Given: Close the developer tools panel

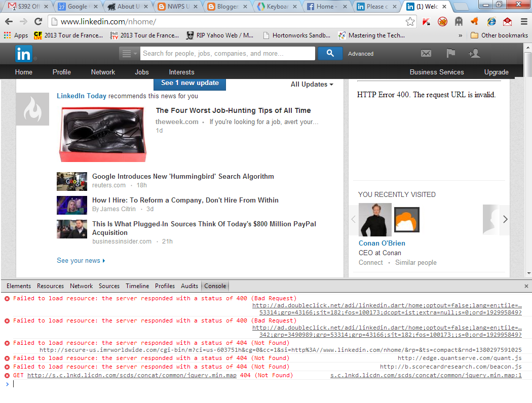Looking at the screenshot, I should pyautogui.click(x=526, y=286).
